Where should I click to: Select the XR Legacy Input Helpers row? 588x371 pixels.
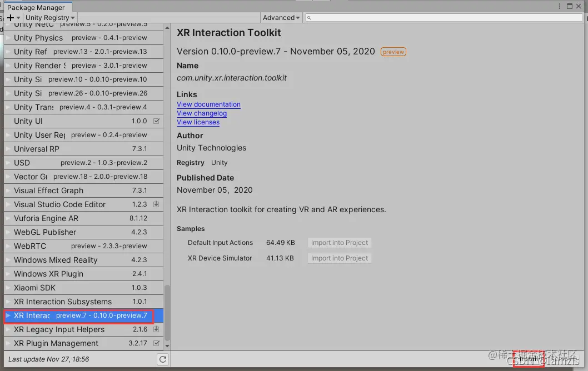pyautogui.click(x=83, y=329)
